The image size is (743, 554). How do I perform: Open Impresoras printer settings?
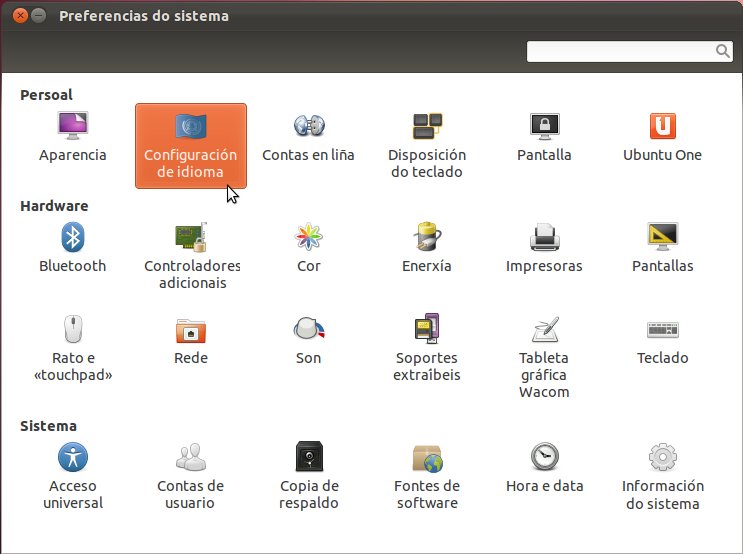click(544, 247)
